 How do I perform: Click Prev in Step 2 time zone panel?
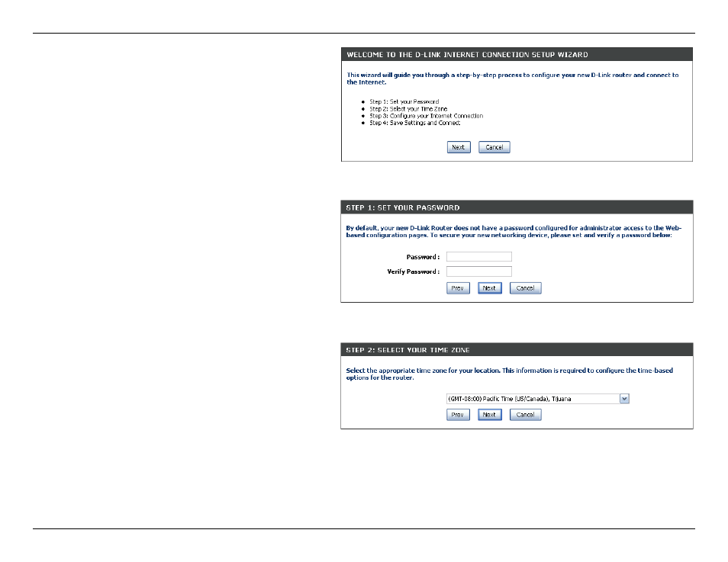(458, 415)
